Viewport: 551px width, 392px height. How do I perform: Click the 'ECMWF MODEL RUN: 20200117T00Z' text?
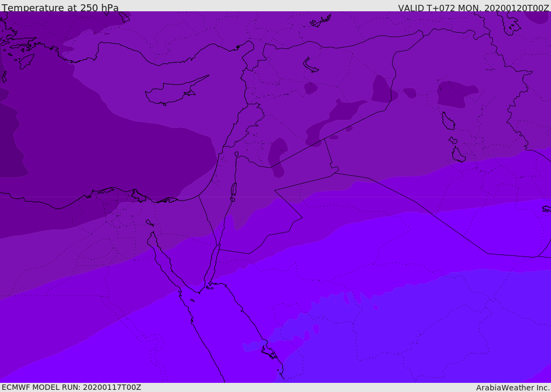pos(72,387)
